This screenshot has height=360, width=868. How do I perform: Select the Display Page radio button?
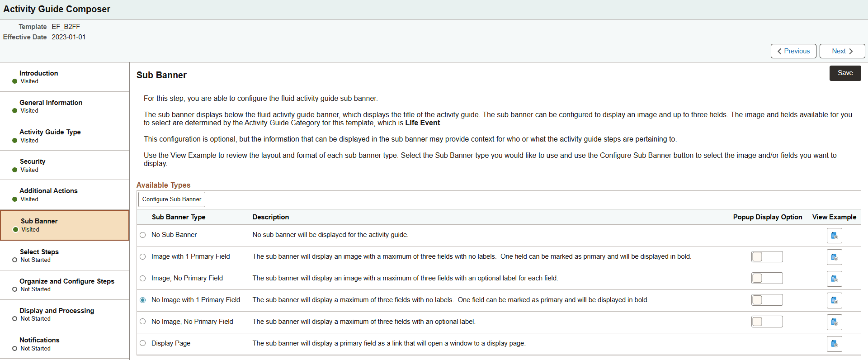click(x=143, y=343)
